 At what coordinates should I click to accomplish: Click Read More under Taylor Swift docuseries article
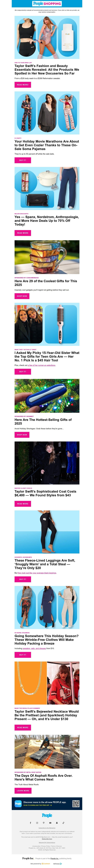23,85
